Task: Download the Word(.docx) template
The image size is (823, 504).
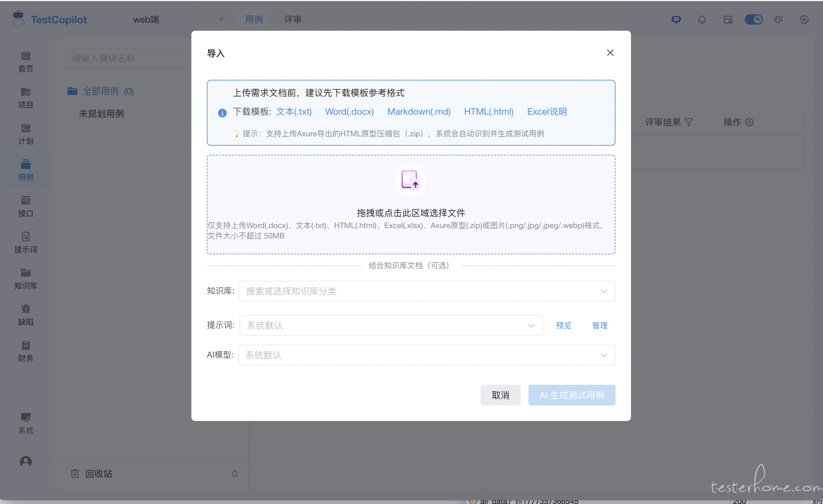Action: [x=349, y=112]
